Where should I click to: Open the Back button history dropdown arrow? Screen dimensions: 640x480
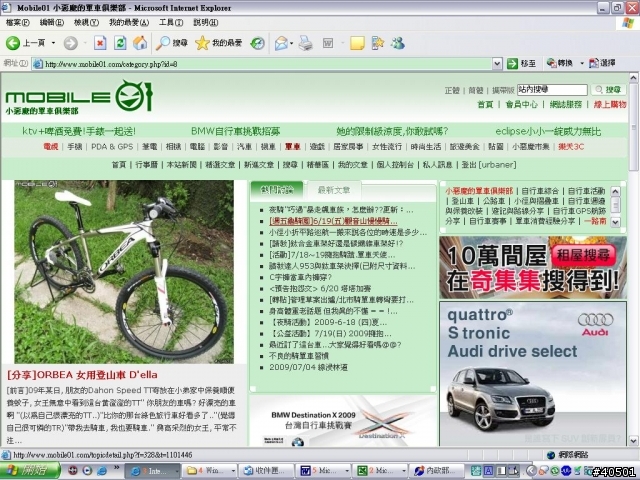coord(53,43)
